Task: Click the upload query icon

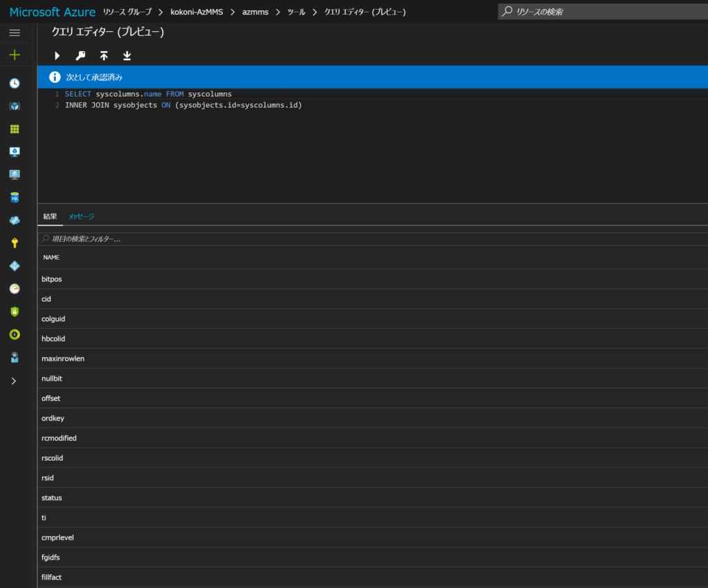Action: coord(104,55)
